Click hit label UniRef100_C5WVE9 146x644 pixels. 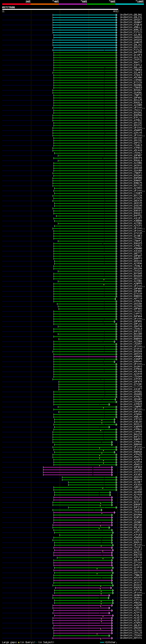(x=131, y=70)
